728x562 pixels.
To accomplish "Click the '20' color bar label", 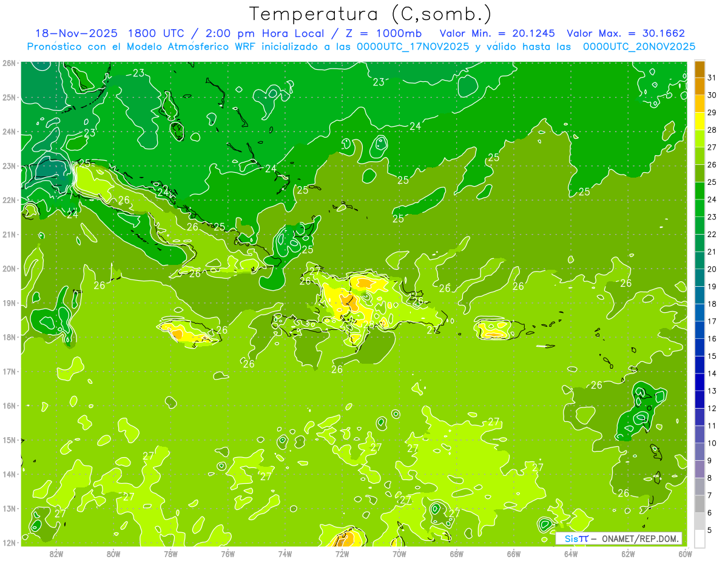I will point(712,269).
